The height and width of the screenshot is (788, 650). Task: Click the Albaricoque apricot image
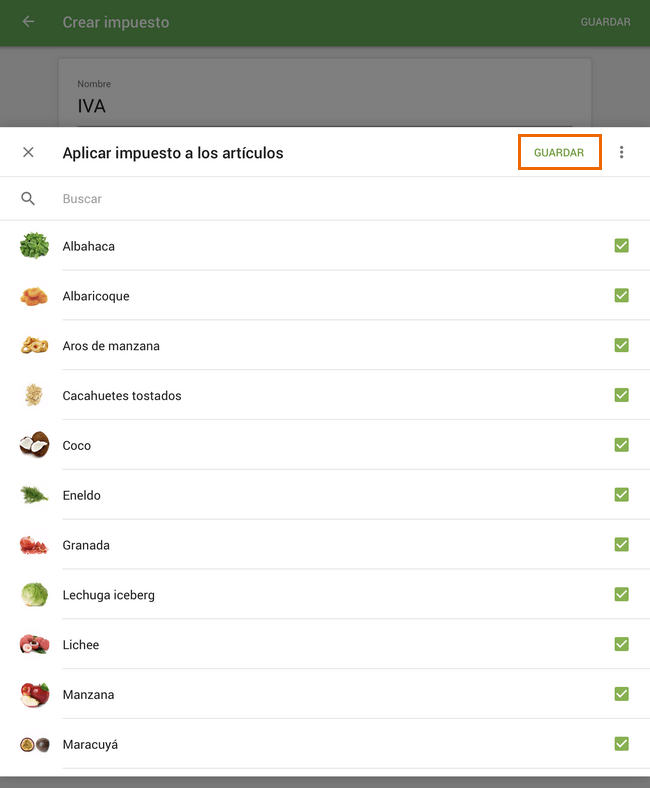tap(34, 296)
